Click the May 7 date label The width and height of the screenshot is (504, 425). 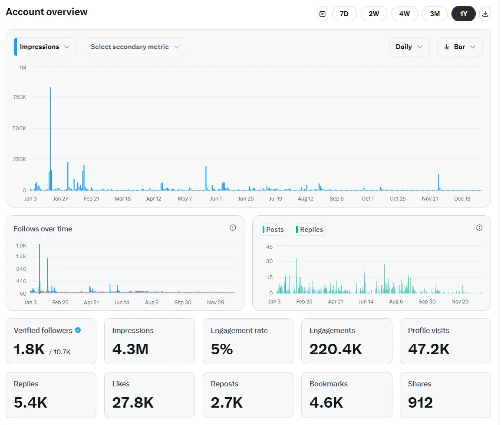coord(185,199)
